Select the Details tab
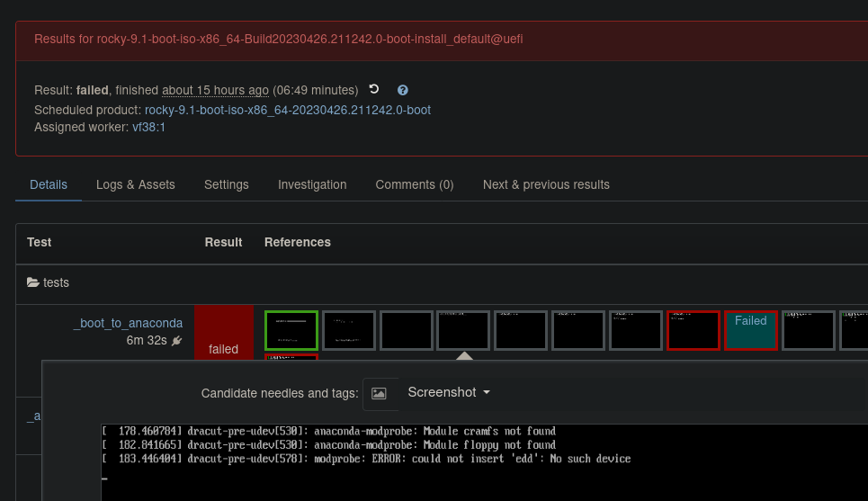This screenshot has width=868, height=501. tap(49, 184)
